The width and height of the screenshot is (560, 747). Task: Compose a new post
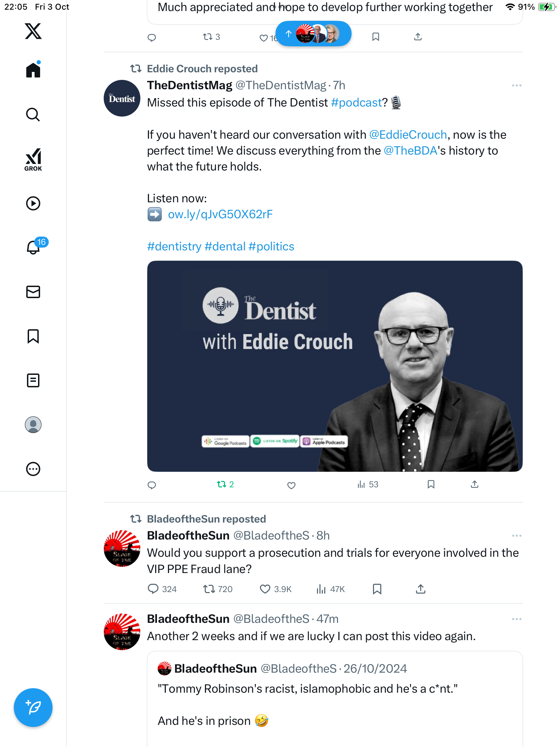pyautogui.click(x=33, y=708)
